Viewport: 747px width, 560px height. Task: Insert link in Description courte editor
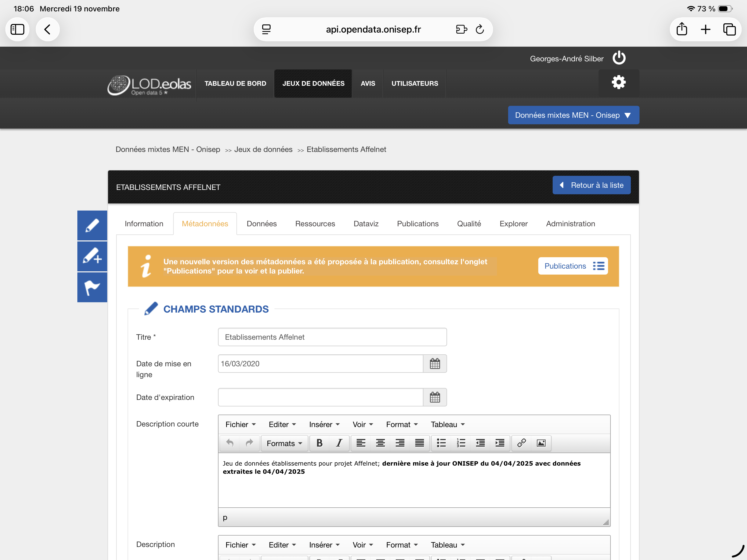click(521, 443)
